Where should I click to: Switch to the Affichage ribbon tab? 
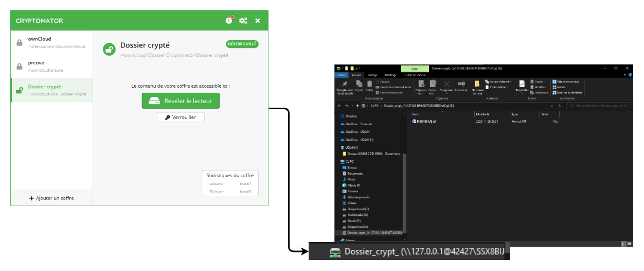click(391, 75)
